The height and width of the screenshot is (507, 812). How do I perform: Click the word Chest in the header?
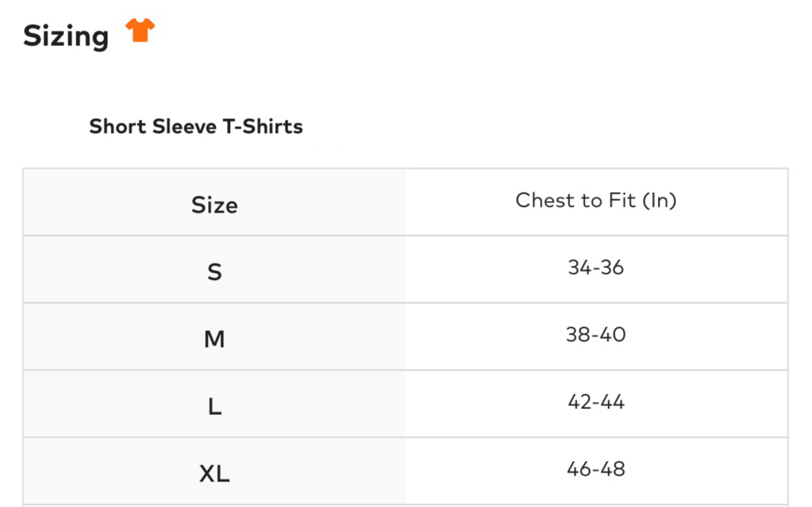545,200
